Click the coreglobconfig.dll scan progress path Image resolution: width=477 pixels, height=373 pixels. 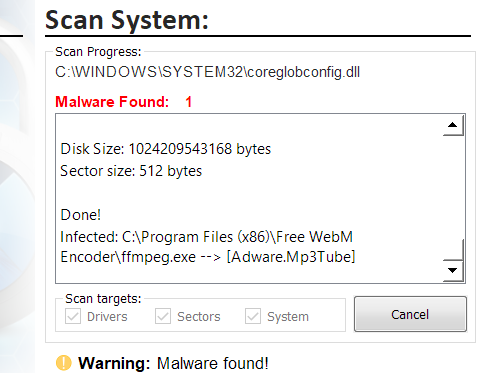[207, 72]
